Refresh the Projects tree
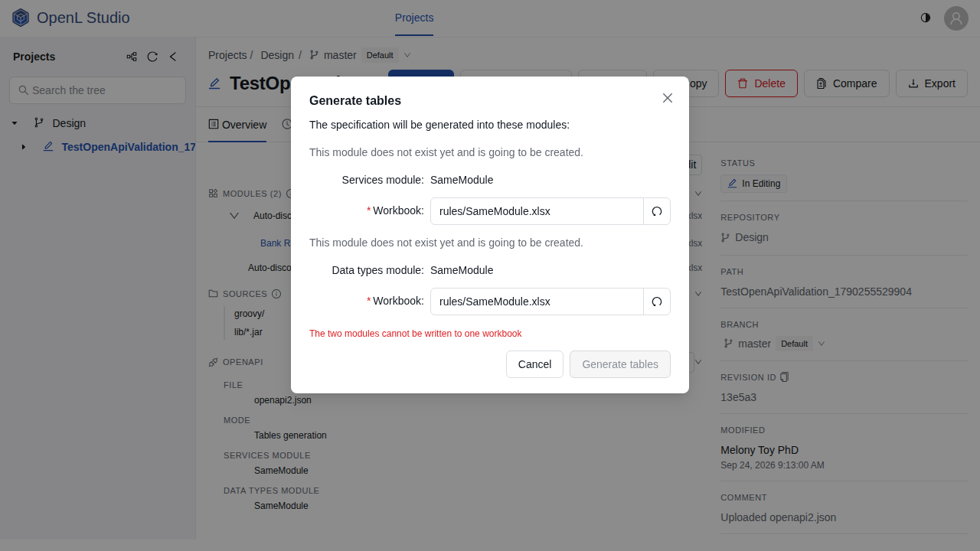The image size is (980, 551). pos(152,57)
